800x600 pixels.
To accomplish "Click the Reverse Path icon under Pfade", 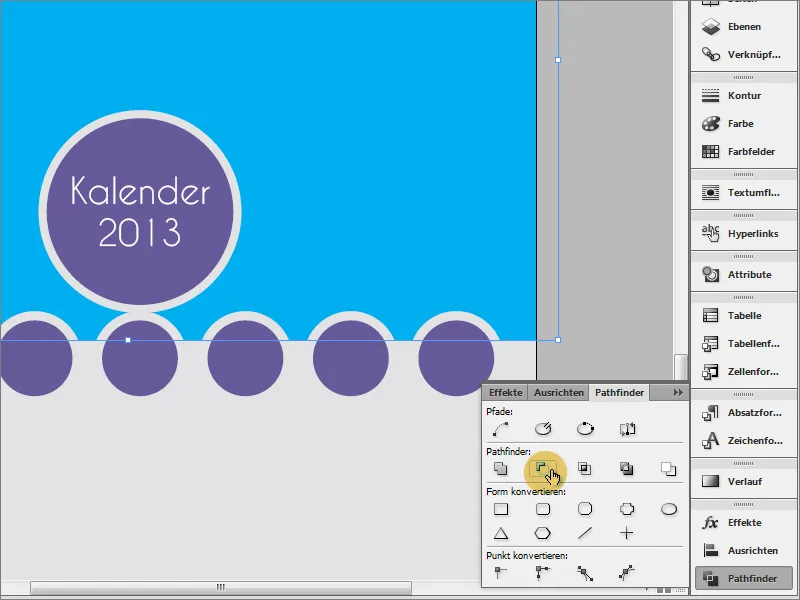I will (x=627, y=429).
